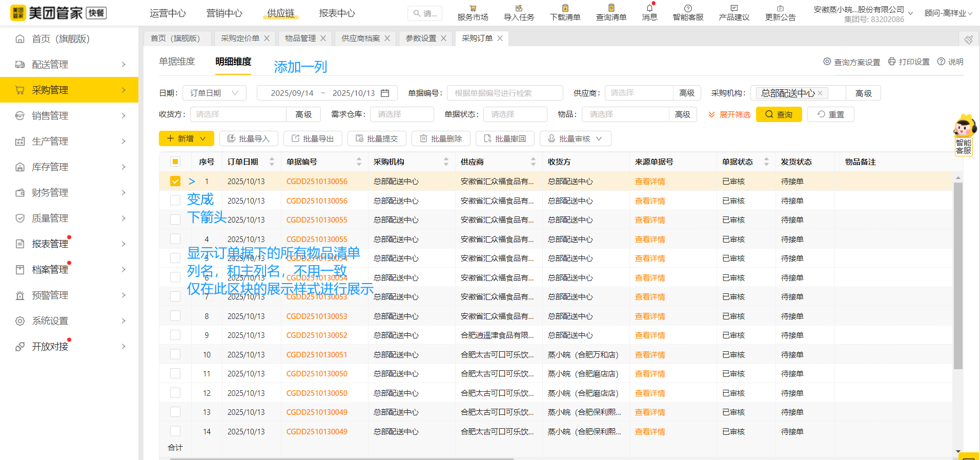Click the floating 智能客服 mascot
Screen dimensions: 980x460
coord(964,134)
